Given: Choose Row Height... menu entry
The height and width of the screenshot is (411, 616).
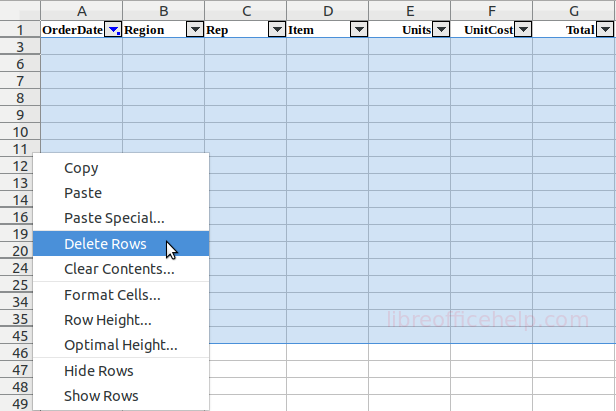Looking at the screenshot, I should click(121, 320).
